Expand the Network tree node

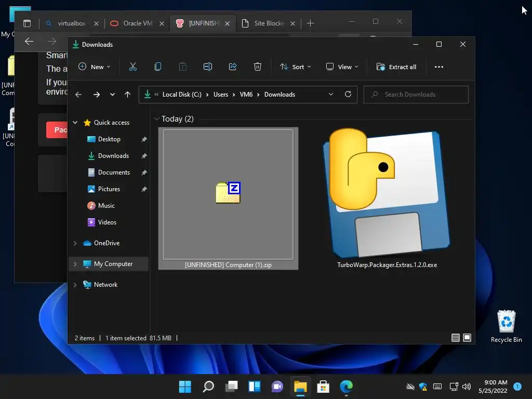point(75,285)
